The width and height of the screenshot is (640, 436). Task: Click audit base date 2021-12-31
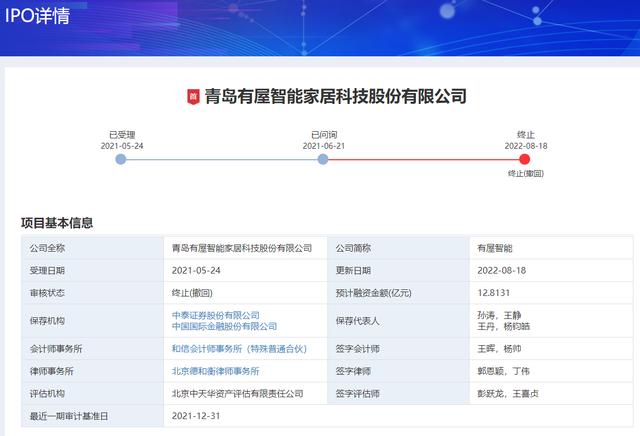click(196, 416)
